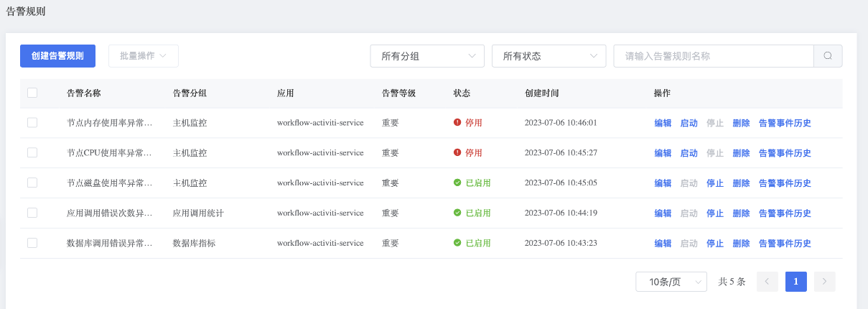
Task: Go to page 1 in pagination
Action: click(x=796, y=282)
